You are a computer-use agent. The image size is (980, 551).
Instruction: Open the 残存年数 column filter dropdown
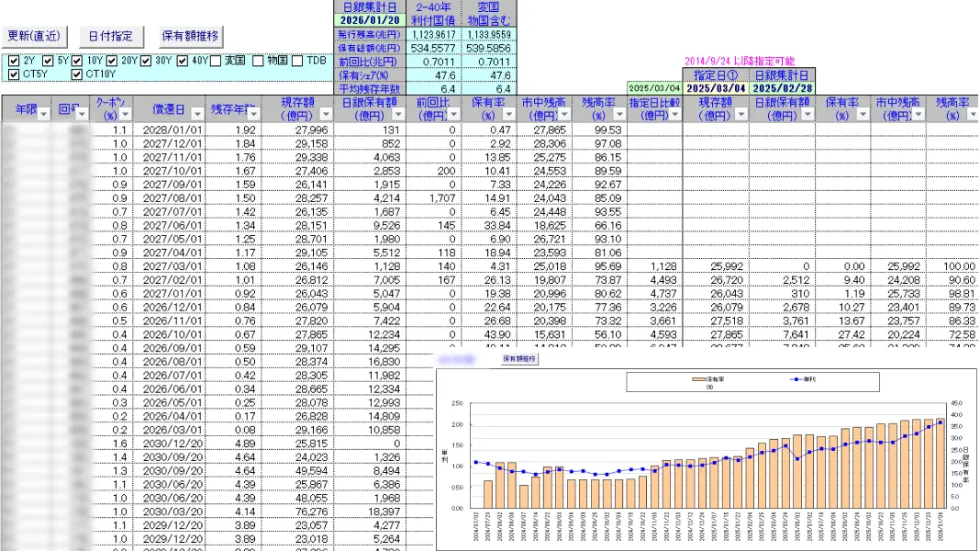tap(253, 115)
